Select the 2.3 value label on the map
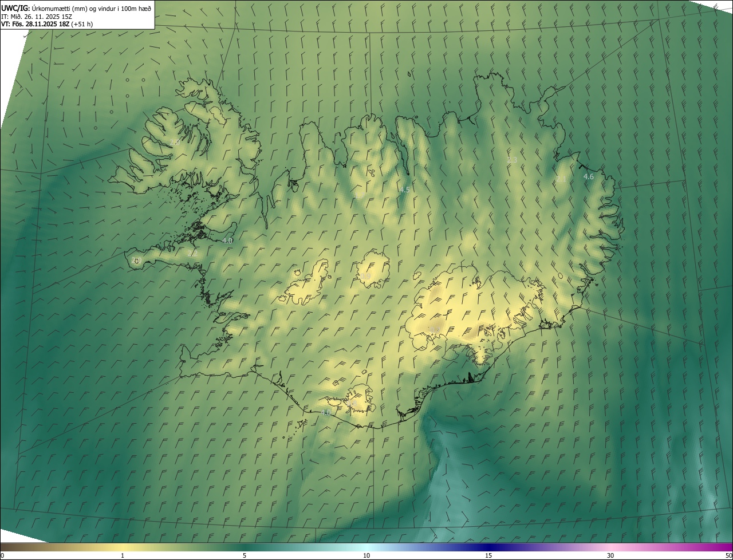Screen dimensions: 733x560 coord(512,160)
